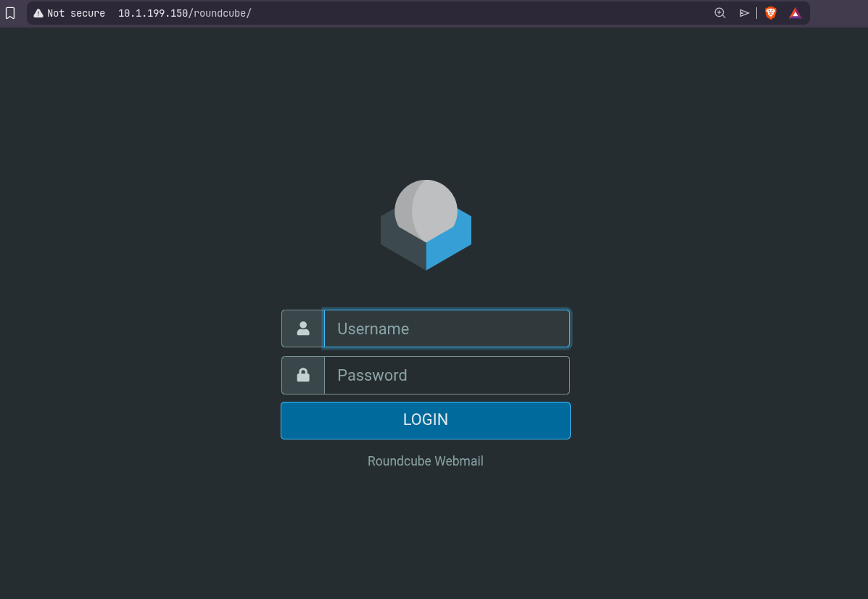Click the "Not secure" label in address bar
The width and height of the screenshot is (868, 599).
(x=76, y=13)
